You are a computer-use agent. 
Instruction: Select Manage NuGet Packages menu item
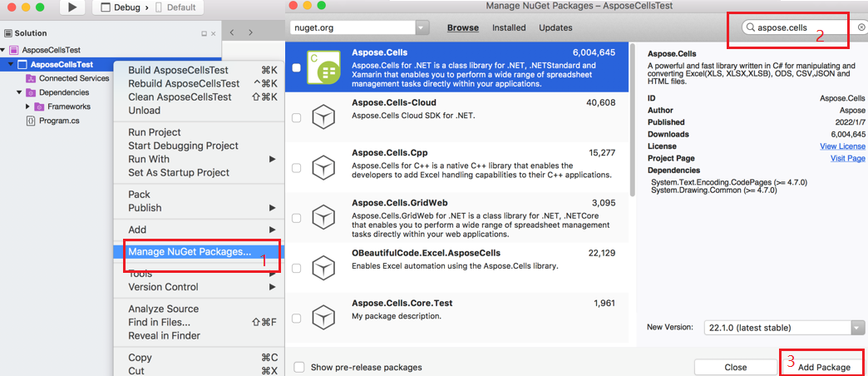pos(198,251)
